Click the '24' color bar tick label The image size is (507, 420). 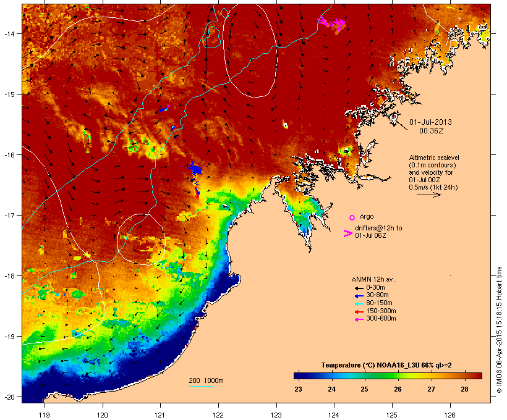coord(332,389)
